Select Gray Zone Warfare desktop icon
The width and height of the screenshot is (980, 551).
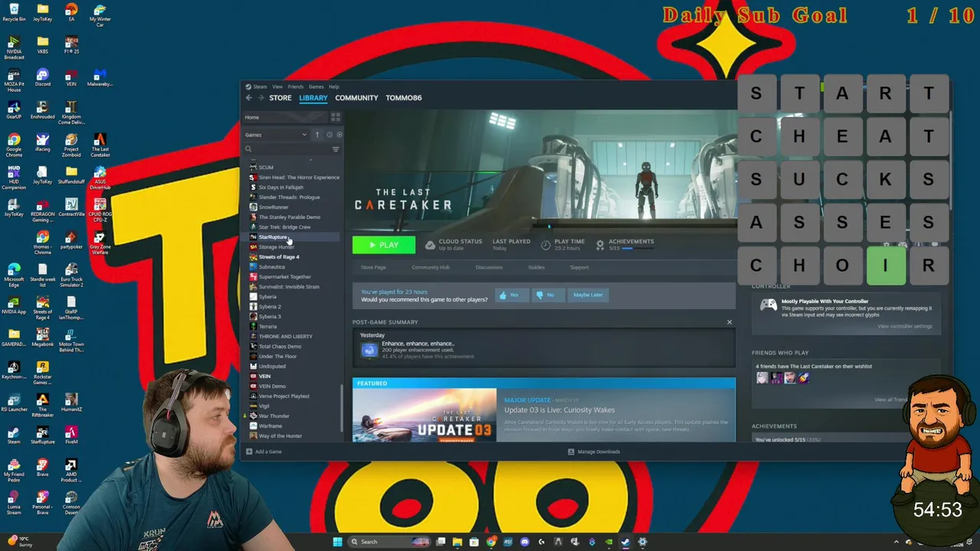pos(100,241)
